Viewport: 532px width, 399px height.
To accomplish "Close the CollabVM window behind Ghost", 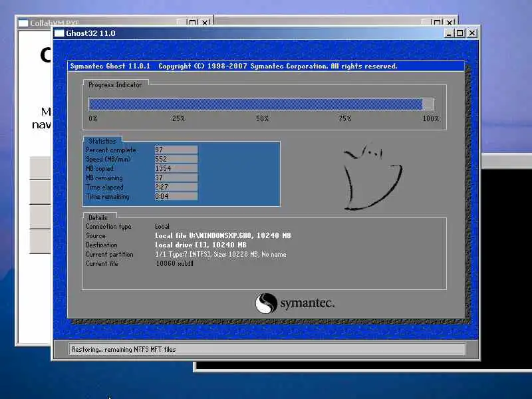I will click(205, 23).
